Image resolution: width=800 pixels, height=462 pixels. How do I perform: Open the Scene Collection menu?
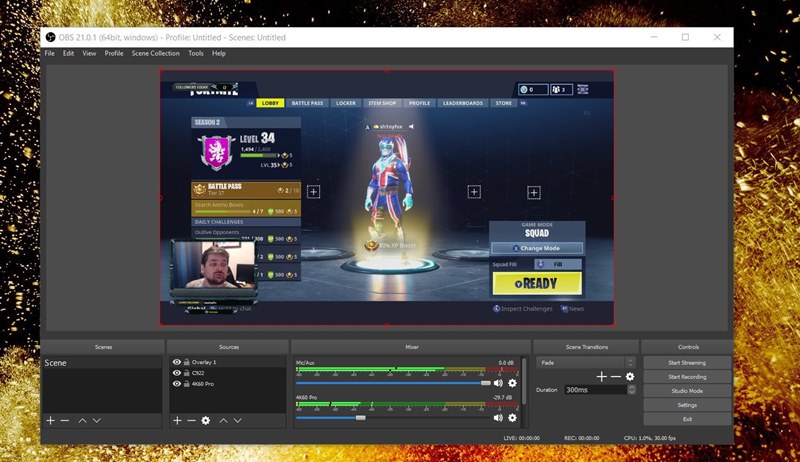tap(156, 53)
